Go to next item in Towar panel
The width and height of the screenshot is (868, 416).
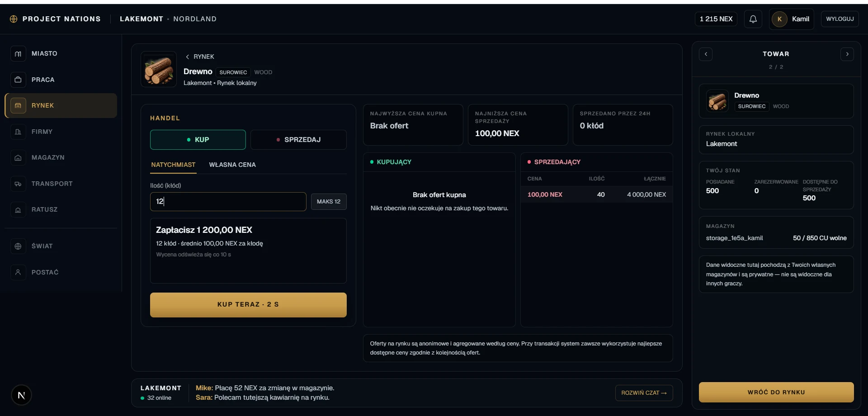tap(847, 54)
